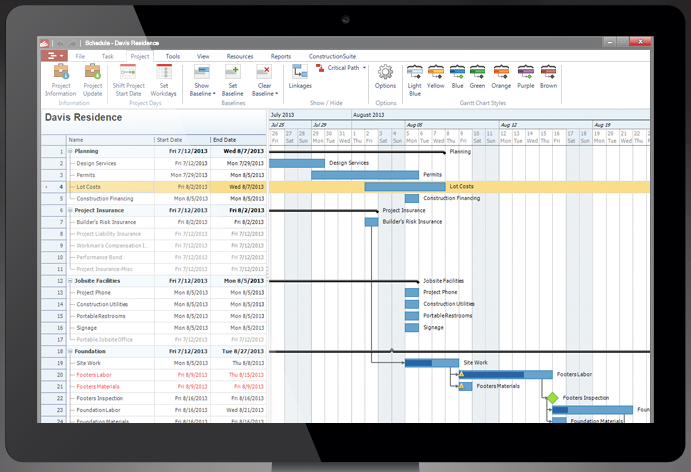Collapse the Jobsite Facilities group

tap(69, 281)
